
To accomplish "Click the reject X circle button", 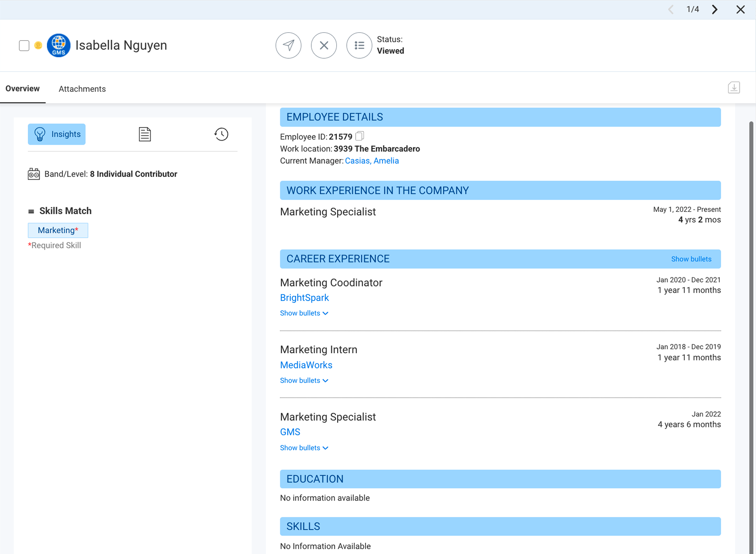I will (324, 45).
